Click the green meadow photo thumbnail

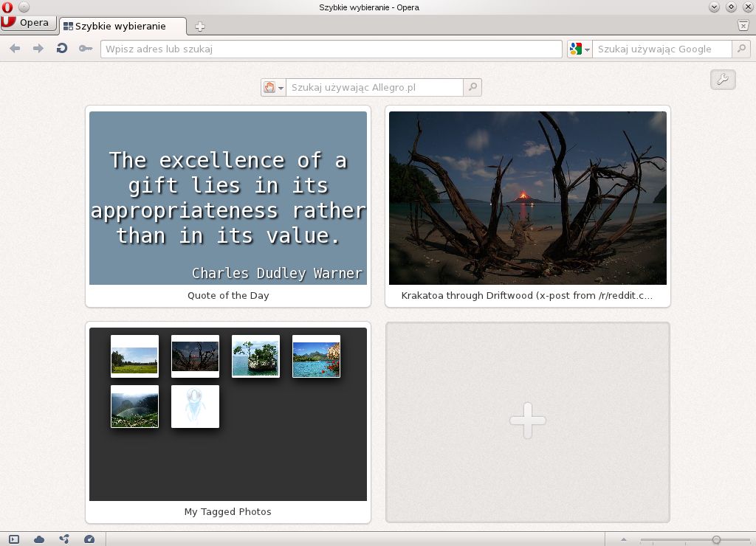coord(134,356)
